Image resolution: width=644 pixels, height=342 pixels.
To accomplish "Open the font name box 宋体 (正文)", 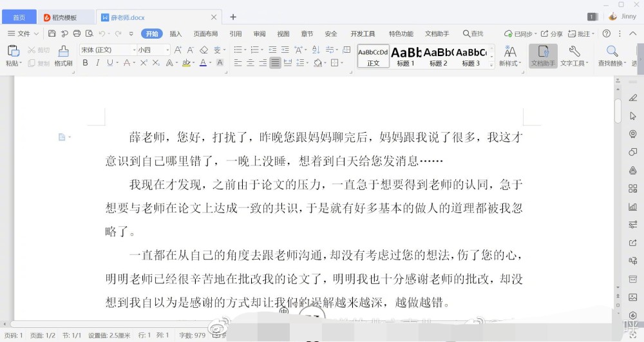I will click(108, 50).
